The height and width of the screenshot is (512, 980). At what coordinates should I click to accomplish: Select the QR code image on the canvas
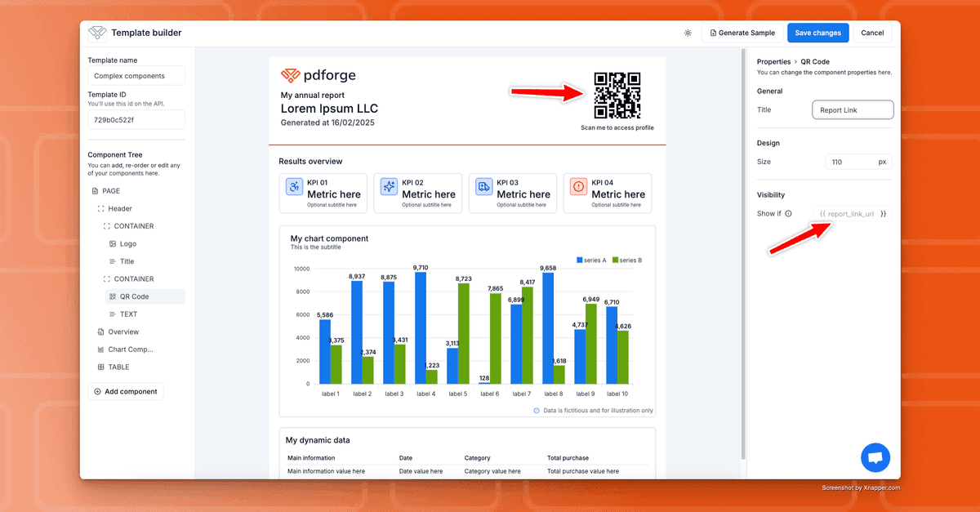pos(617,96)
